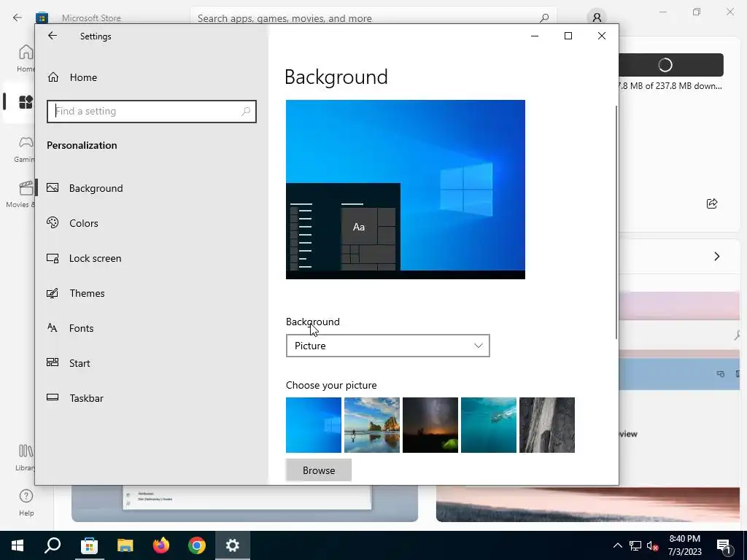Open Apps in Microsoft Store sidebar
The image size is (747, 560).
[x=26, y=102]
